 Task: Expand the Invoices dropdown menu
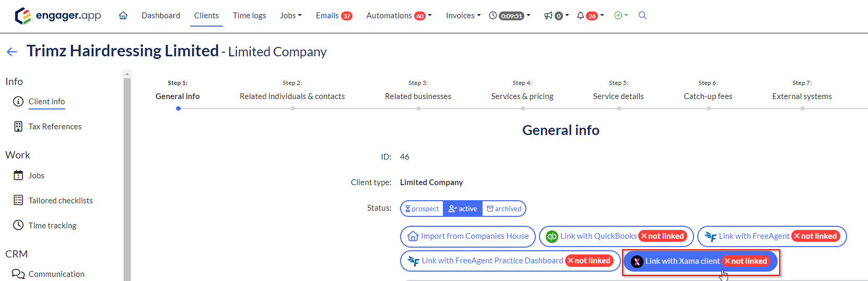click(463, 16)
